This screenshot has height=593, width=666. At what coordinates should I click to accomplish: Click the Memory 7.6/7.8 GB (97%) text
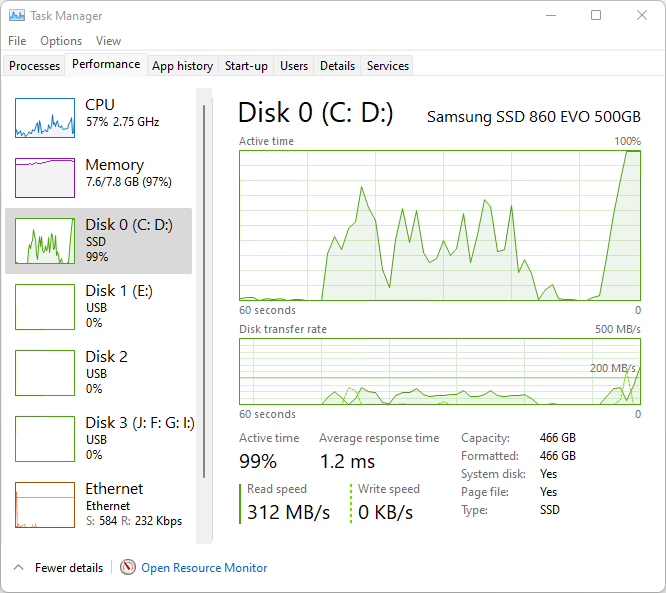pyautogui.click(x=128, y=182)
